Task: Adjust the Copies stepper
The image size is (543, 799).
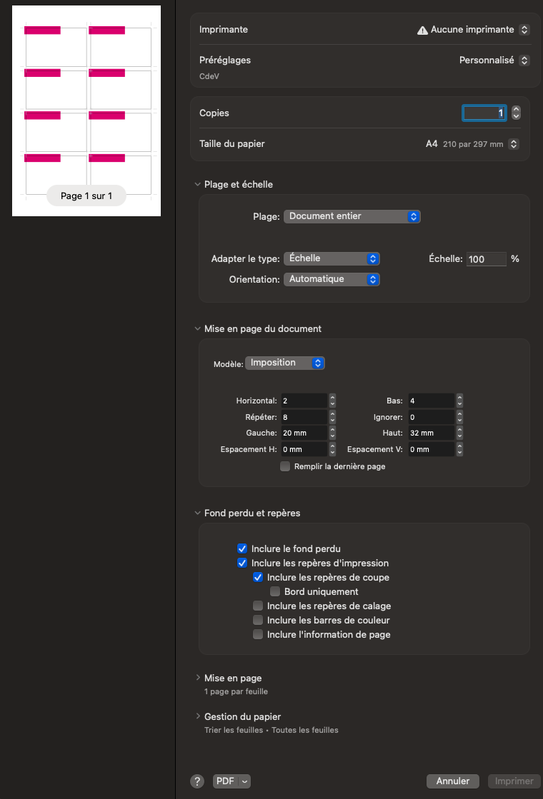Action: pyautogui.click(x=516, y=113)
